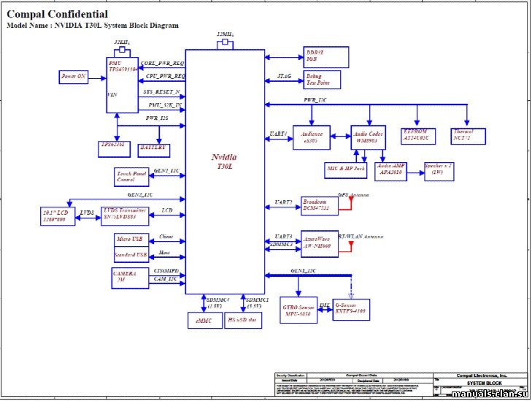
Task: Select the EEPROM AT24C02C block
Action: click(x=418, y=136)
